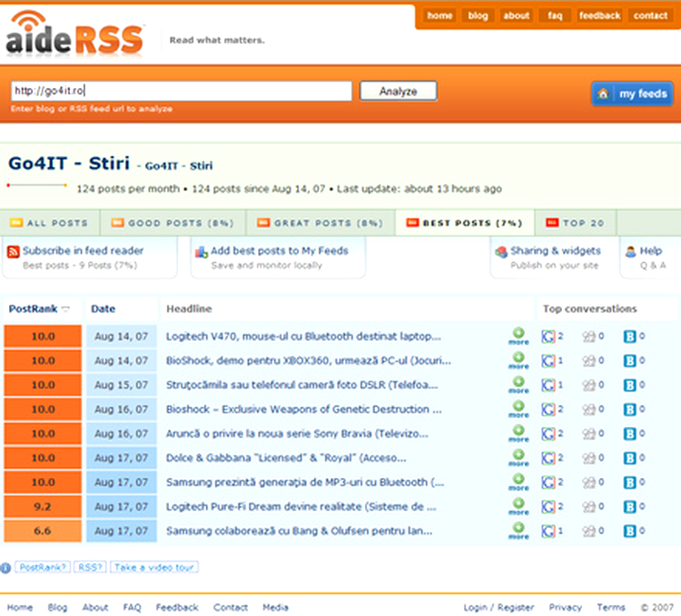This screenshot has width=681, height=616.
Task: Open the home menu item in top navigation
Action: tap(439, 15)
